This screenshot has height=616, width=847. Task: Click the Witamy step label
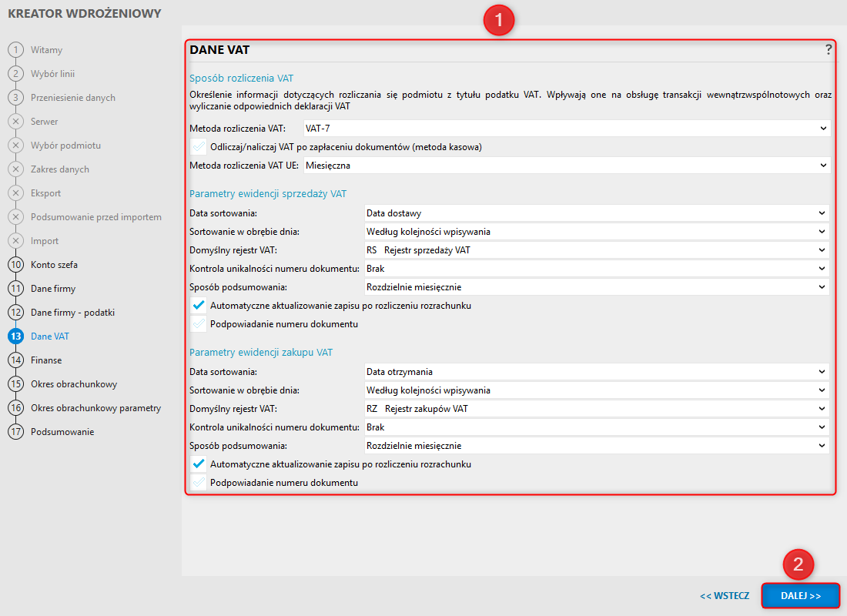pyautogui.click(x=46, y=50)
